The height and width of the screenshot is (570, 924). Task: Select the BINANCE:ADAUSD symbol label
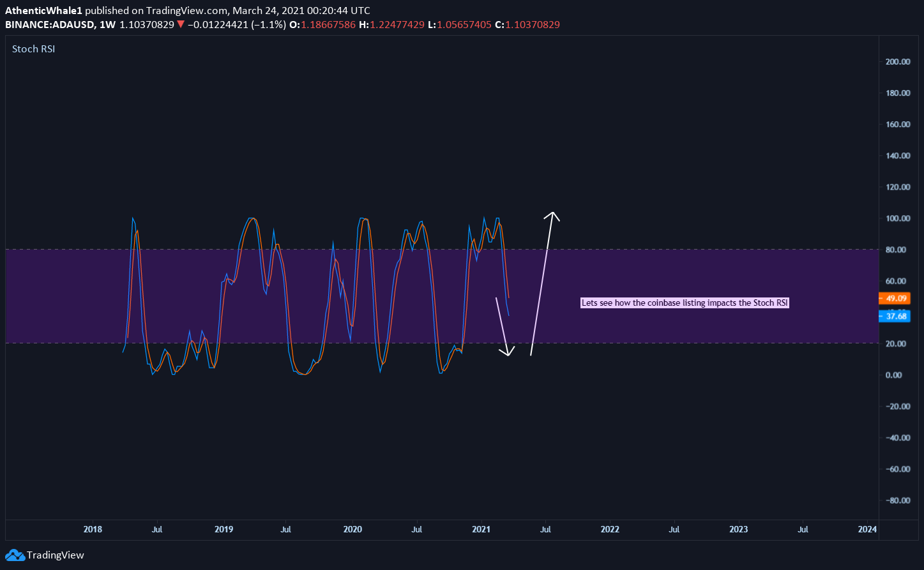pyautogui.click(x=50, y=24)
